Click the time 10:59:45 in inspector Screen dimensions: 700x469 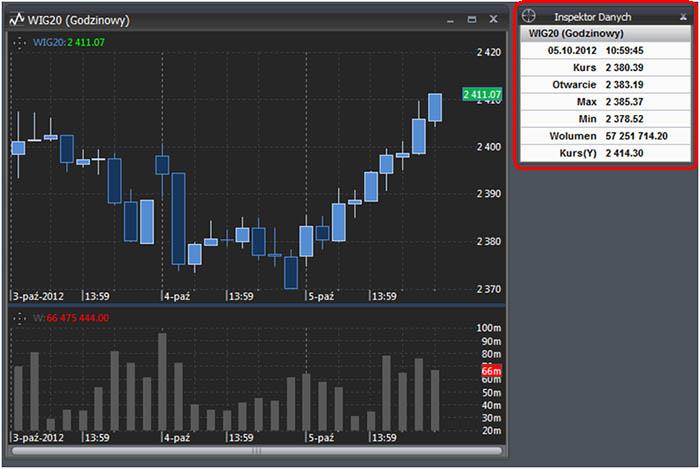624,50
